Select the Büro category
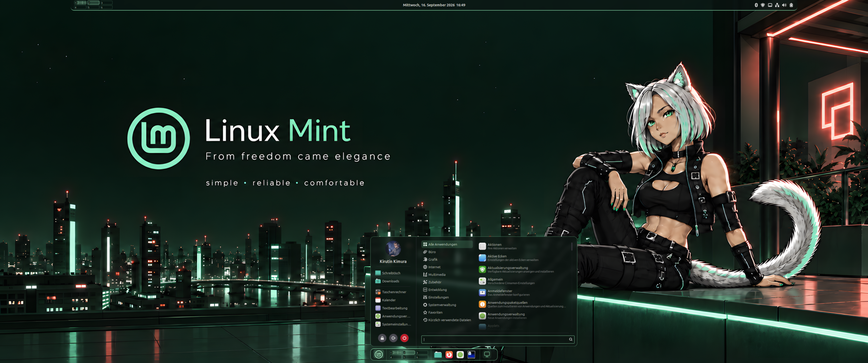 pyautogui.click(x=447, y=252)
